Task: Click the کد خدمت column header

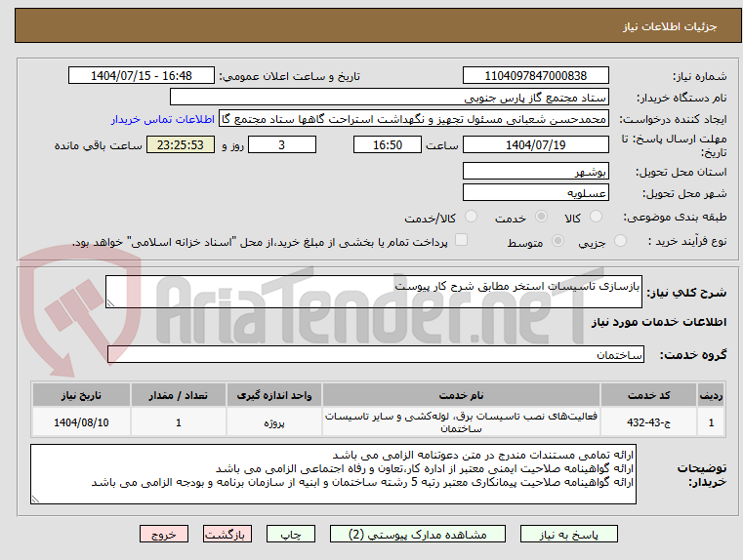Action: point(648,395)
